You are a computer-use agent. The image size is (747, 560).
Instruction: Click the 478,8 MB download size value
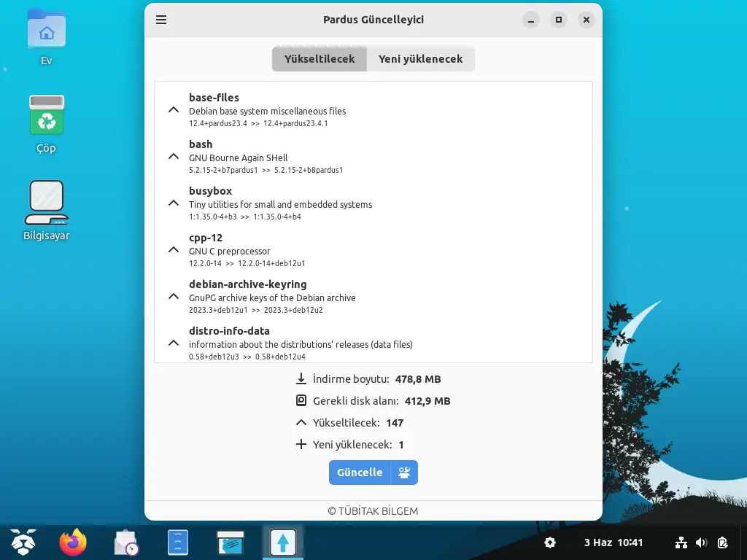418,379
